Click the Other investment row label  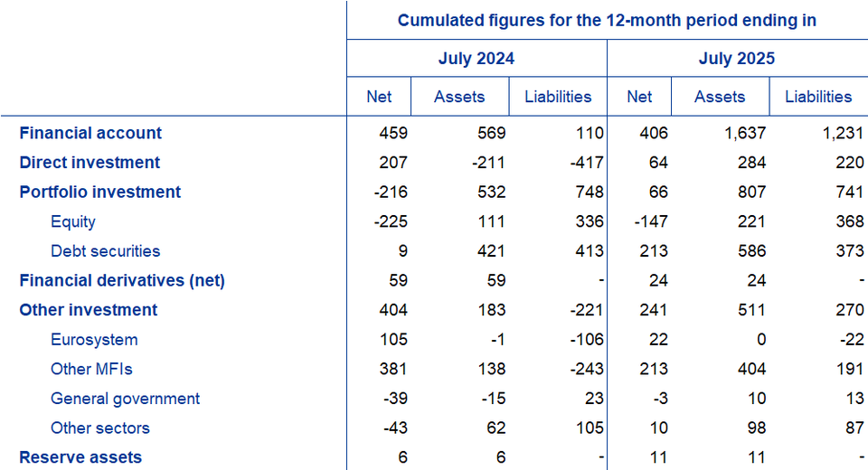tap(89, 310)
